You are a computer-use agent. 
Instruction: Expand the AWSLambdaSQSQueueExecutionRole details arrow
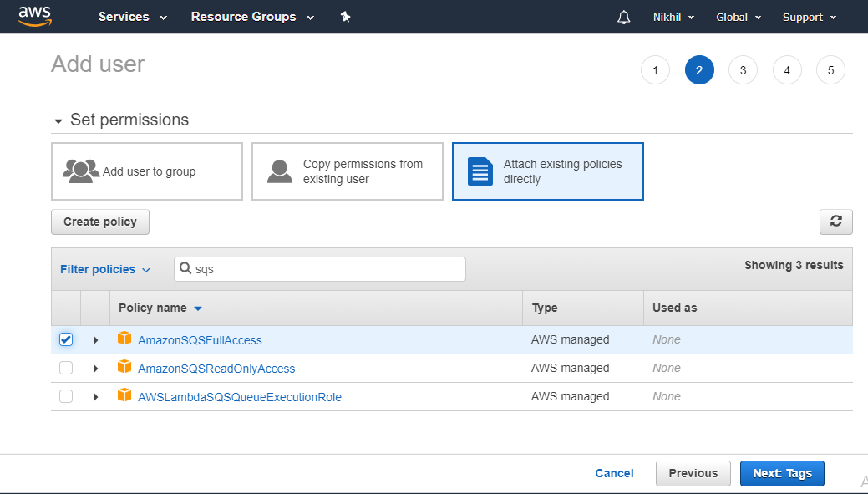click(x=95, y=397)
